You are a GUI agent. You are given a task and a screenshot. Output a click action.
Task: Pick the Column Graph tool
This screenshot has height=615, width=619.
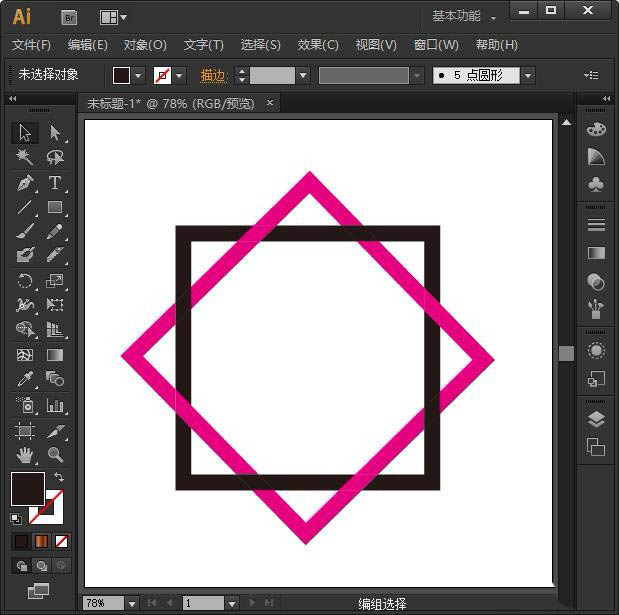pyautogui.click(x=55, y=405)
